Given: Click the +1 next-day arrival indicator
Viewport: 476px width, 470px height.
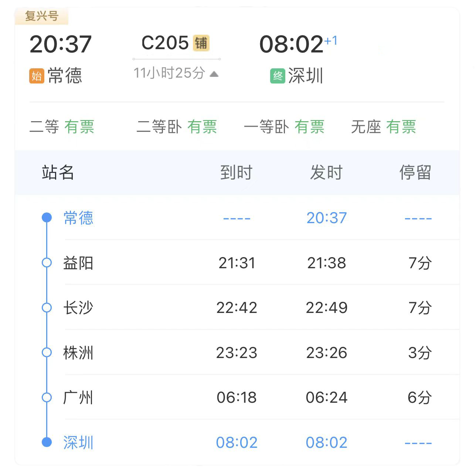Looking at the screenshot, I should (331, 40).
